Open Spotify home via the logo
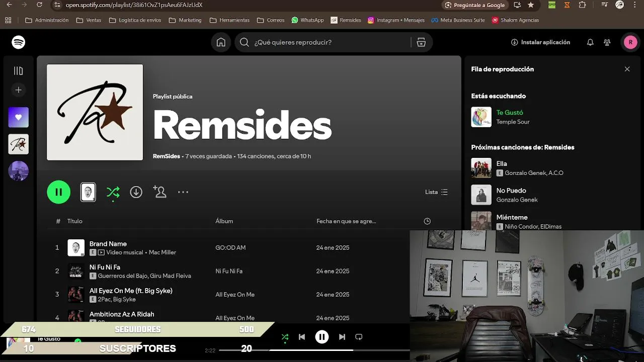 (x=19, y=42)
